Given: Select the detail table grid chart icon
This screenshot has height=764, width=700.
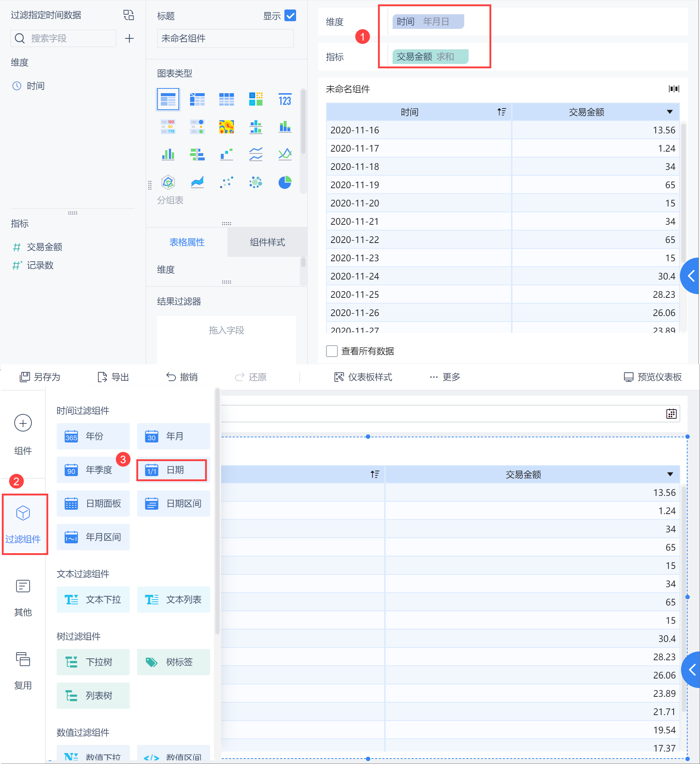Looking at the screenshot, I should tap(226, 99).
